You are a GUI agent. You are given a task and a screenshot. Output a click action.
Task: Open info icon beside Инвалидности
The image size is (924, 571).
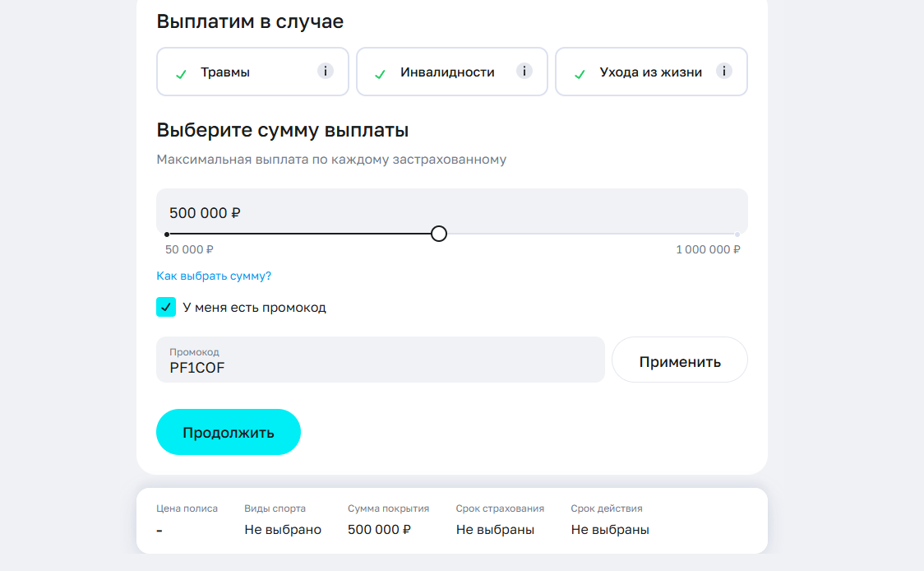tap(524, 71)
